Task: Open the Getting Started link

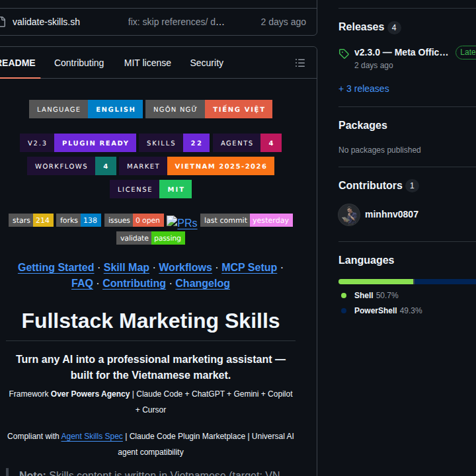Action: pyautogui.click(x=56, y=268)
